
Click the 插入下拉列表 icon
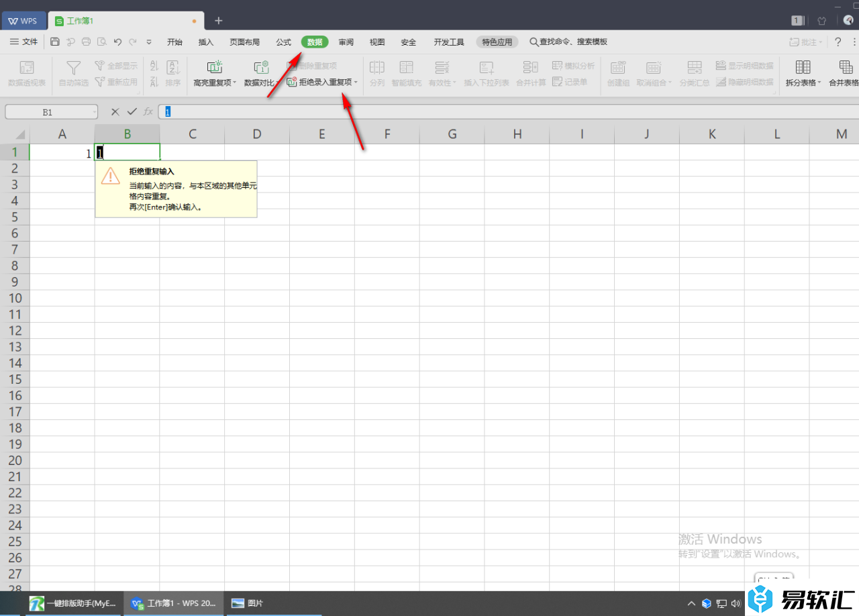(487, 67)
